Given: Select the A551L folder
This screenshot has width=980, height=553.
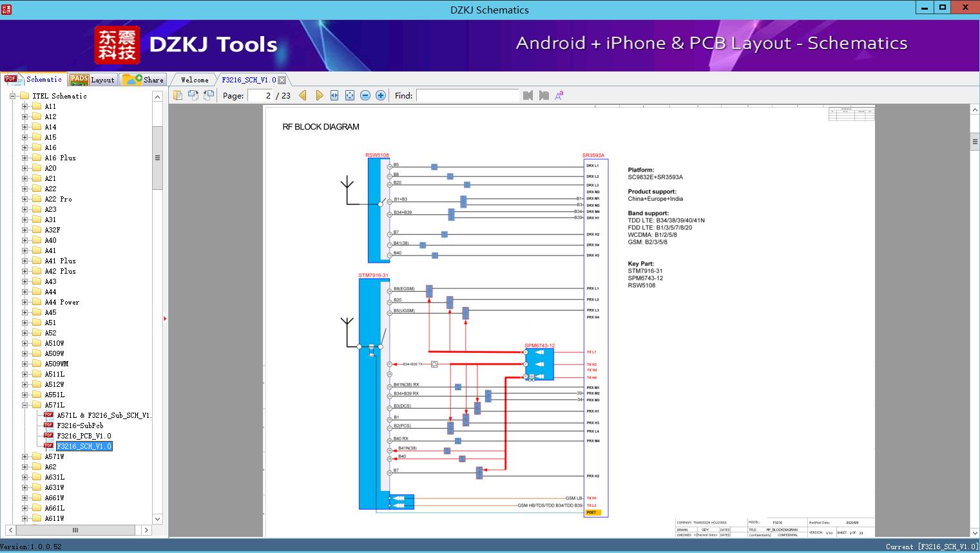Looking at the screenshot, I should pyautogui.click(x=54, y=395).
